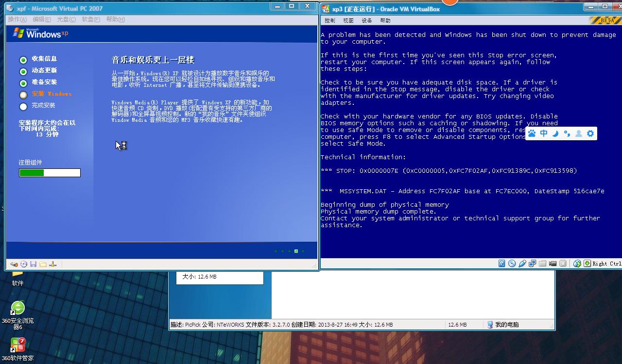Click the 'Right Ctrl' host key label
This screenshot has width=622, height=364.
[x=607, y=264]
